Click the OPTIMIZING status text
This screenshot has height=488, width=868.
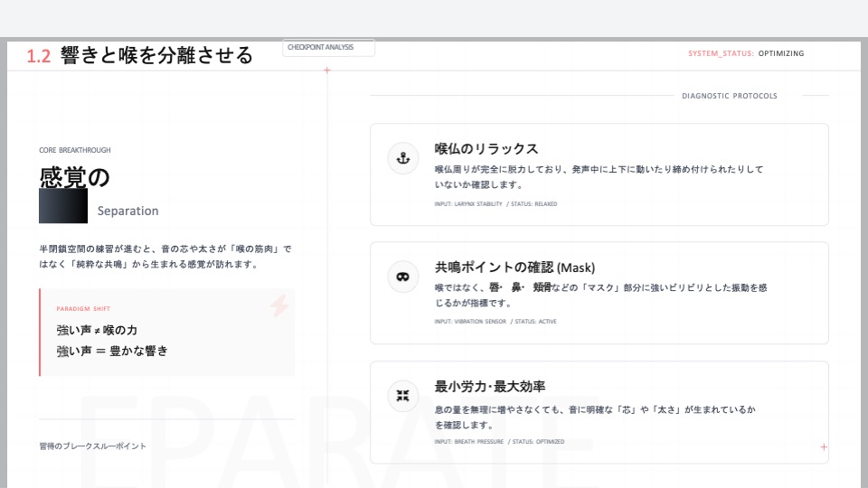pos(780,53)
